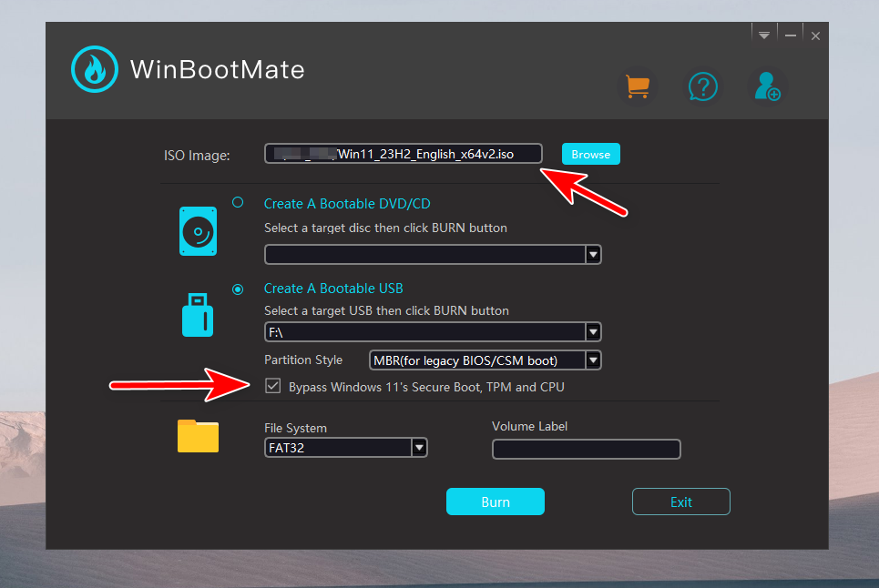
Task: Click the USB flash drive icon
Action: [x=198, y=315]
